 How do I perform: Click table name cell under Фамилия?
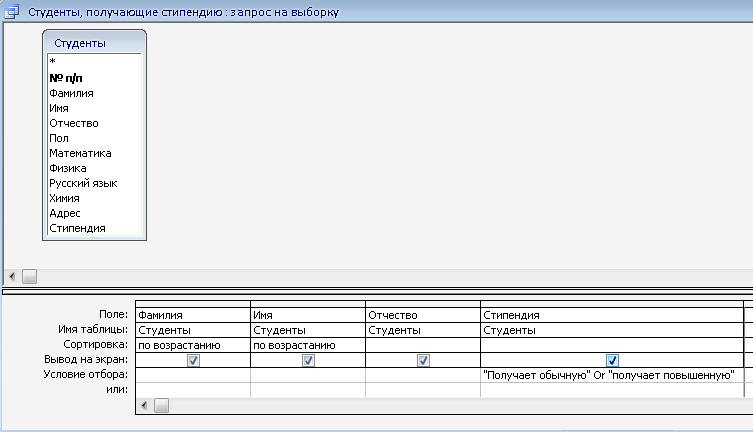coord(193,330)
